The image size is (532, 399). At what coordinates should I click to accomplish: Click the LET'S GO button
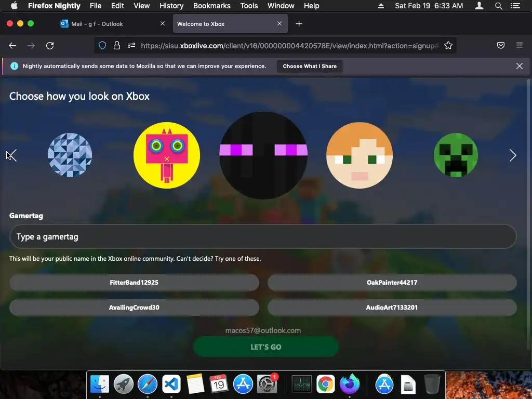click(266, 347)
